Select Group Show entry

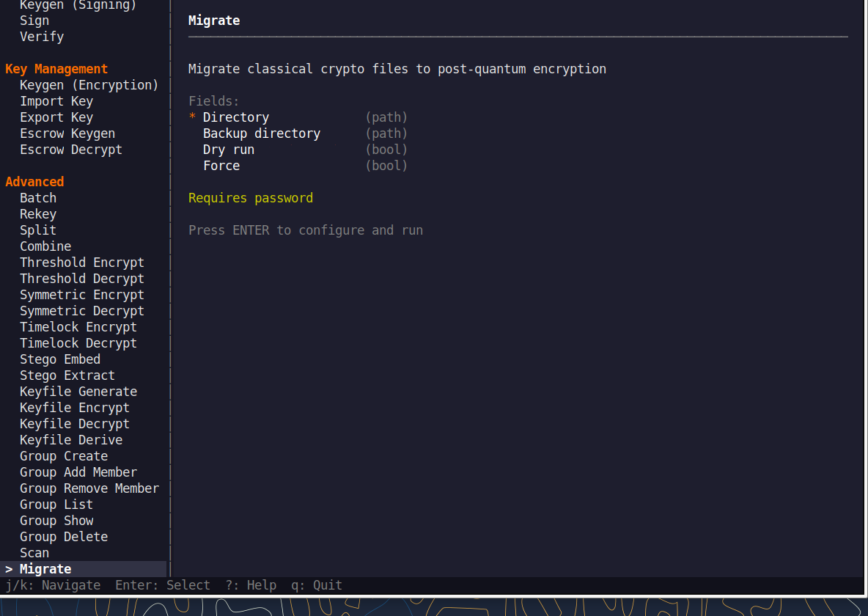point(56,520)
